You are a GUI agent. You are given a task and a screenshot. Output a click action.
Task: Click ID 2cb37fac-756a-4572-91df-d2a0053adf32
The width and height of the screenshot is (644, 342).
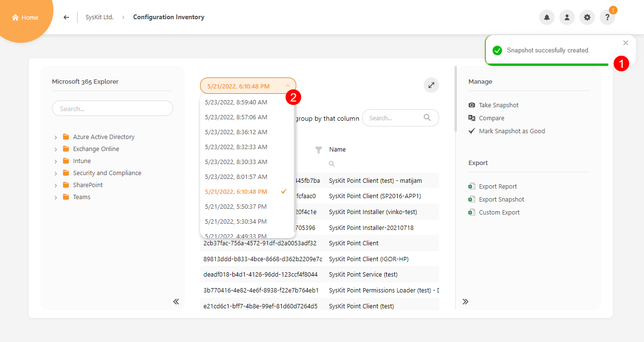260,243
